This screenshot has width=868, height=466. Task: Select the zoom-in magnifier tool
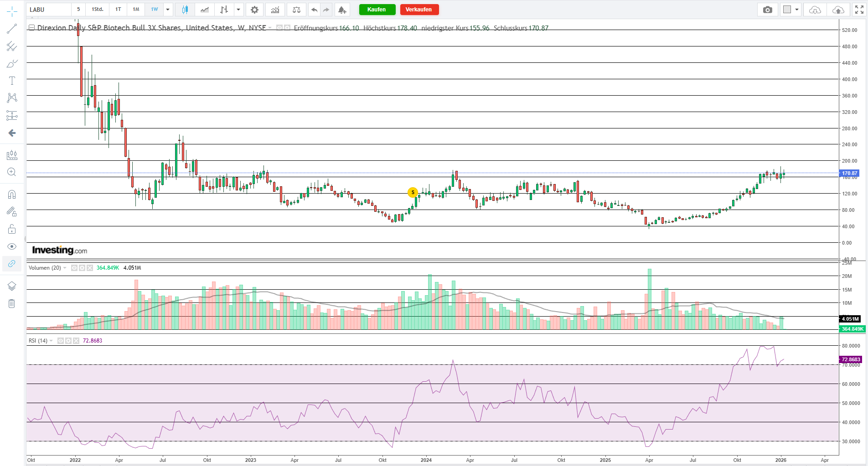point(12,172)
